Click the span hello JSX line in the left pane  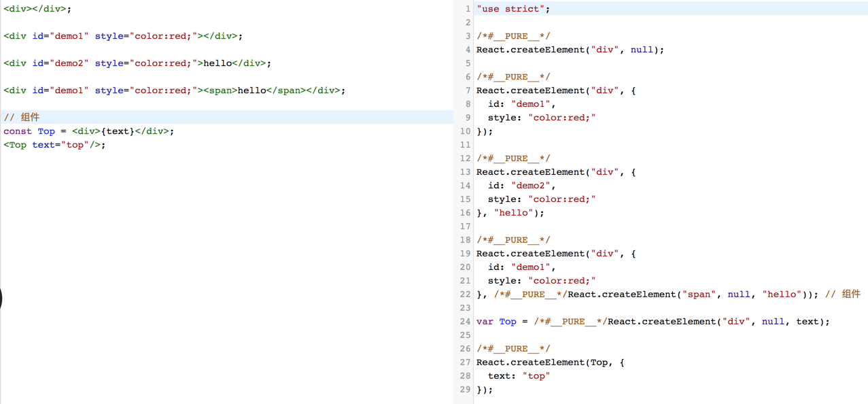(x=174, y=90)
